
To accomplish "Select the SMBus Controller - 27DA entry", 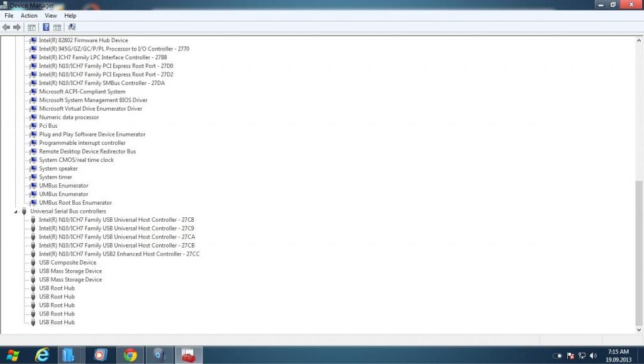I will (x=102, y=83).
